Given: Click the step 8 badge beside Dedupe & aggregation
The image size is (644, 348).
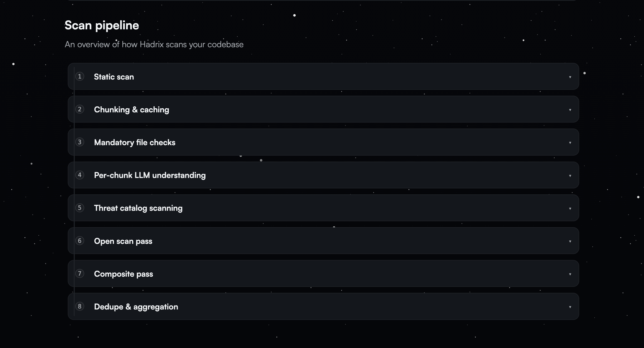Looking at the screenshot, I should (80, 306).
